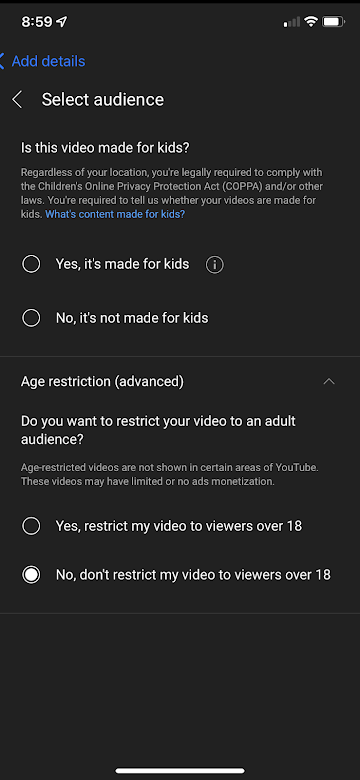Viewport: 360px width, 780px height.
Task: Tap the home indicator bar at bottom
Action: click(x=180, y=771)
